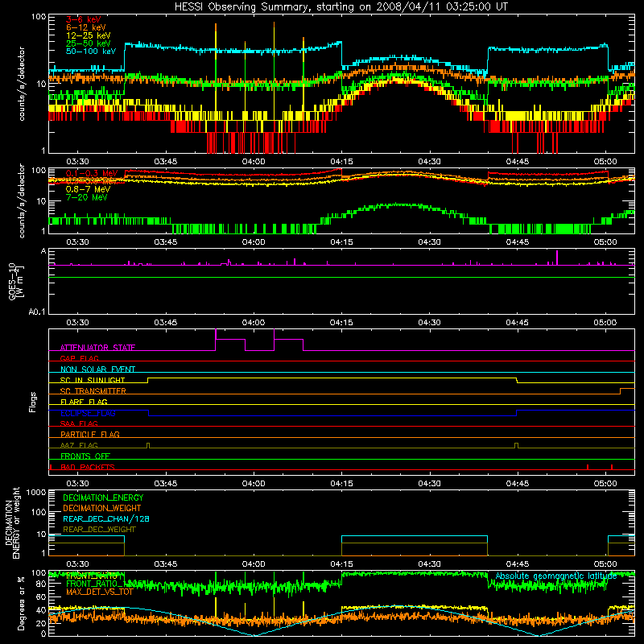
Task: Click the HESSI Observing Summary plot title
Action: (x=341, y=7)
